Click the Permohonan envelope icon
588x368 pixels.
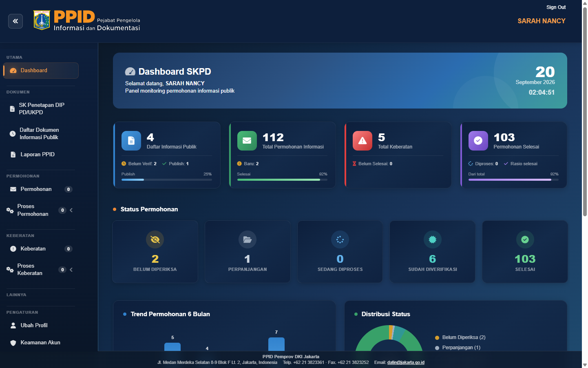[x=13, y=189]
